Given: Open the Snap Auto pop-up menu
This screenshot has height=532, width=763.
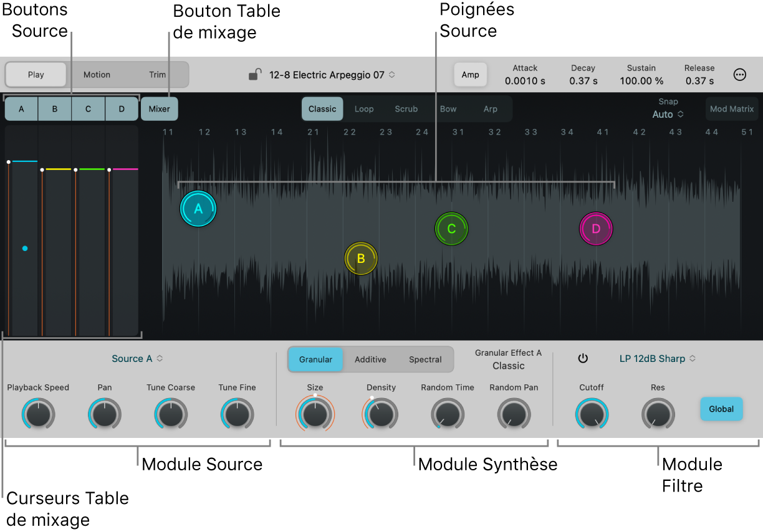Looking at the screenshot, I should pyautogui.click(x=668, y=115).
